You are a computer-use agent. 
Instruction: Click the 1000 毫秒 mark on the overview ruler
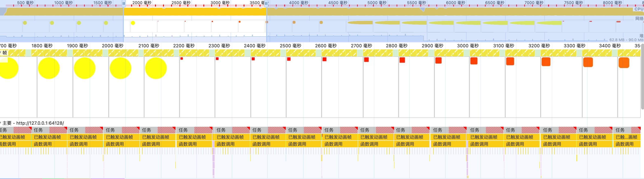click(63, 3)
